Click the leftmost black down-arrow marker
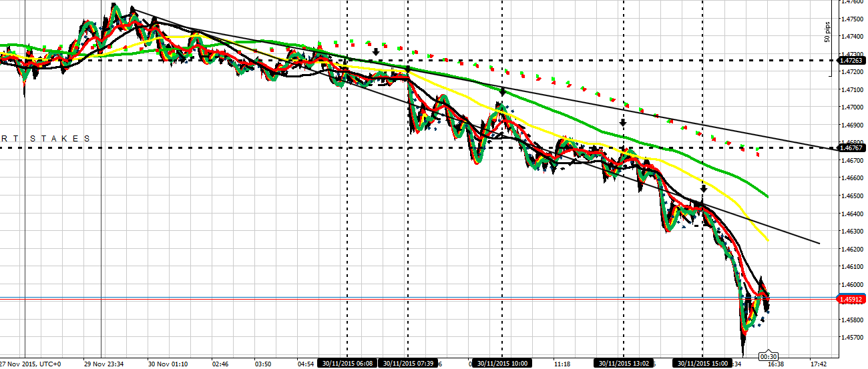Image resolution: width=868 pixels, height=369 pixels. (x=376, y=51)
